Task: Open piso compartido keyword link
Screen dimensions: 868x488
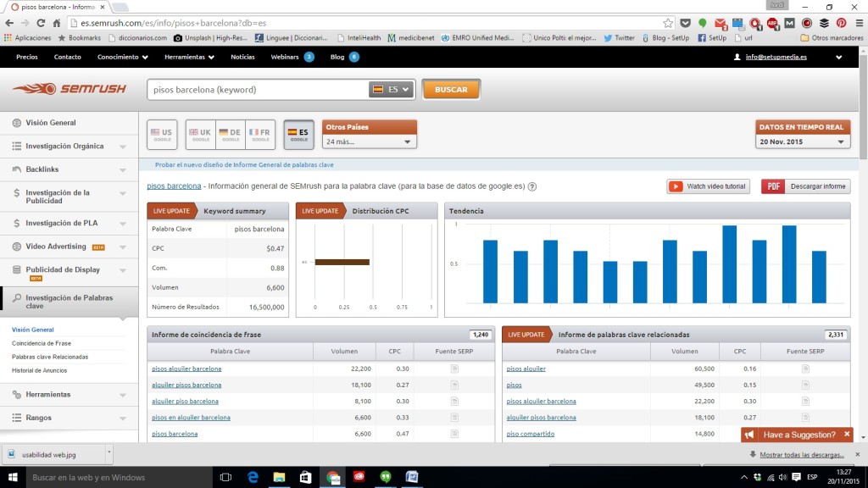Action: coord(531,434)
